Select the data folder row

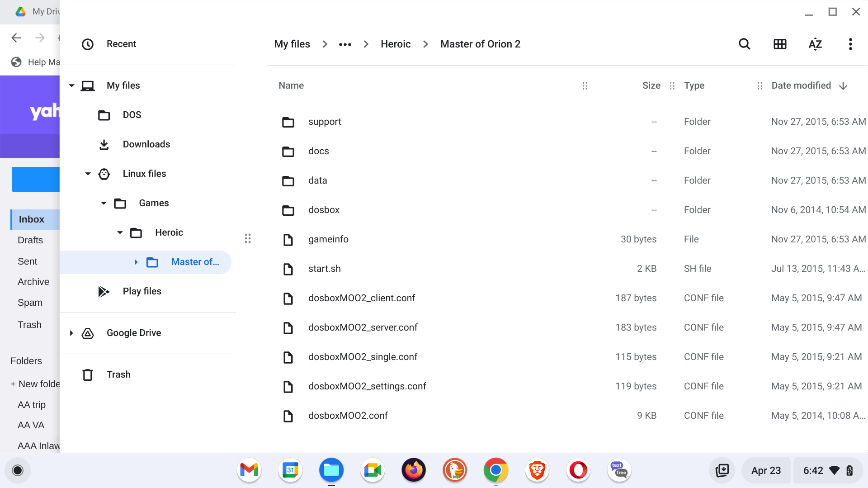[x=567, y=180]
